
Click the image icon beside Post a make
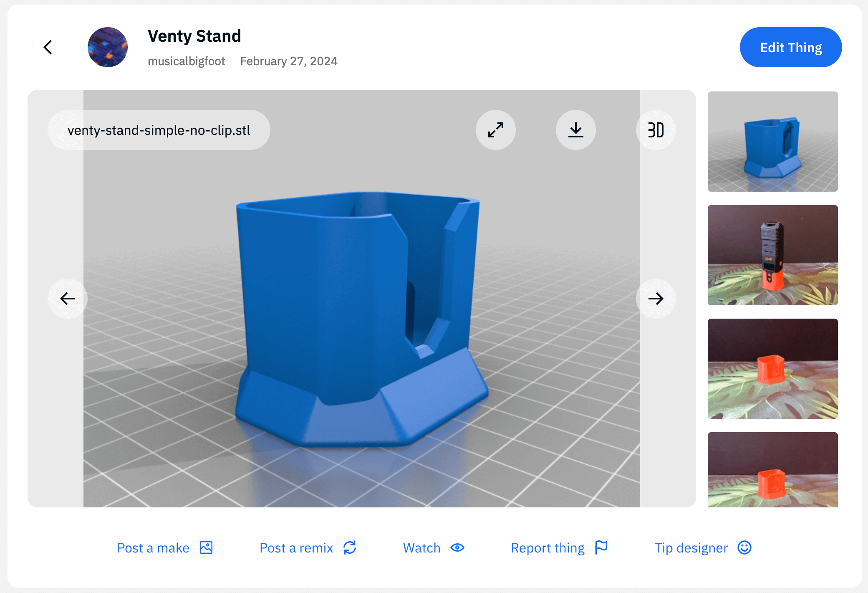(x=206, y=547)
